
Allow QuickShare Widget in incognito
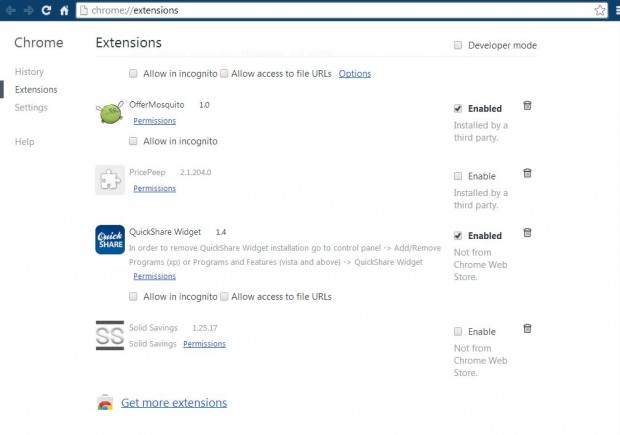click(133, 297)
